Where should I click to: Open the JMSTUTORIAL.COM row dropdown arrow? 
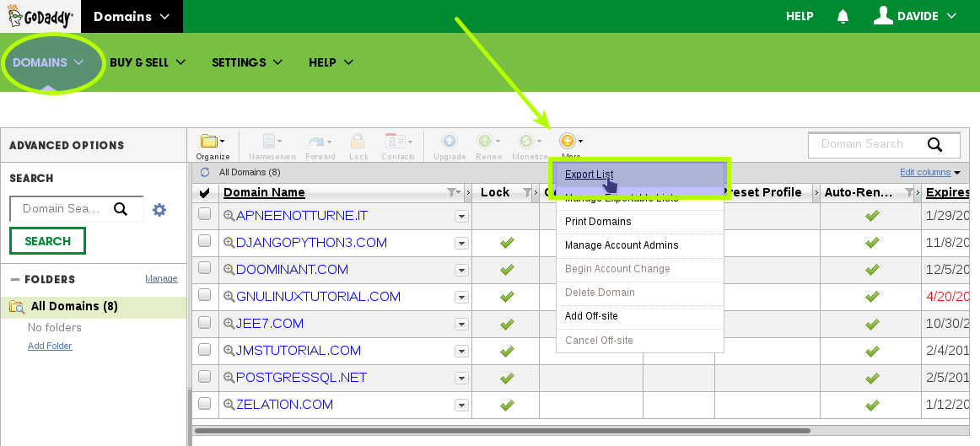tap(461, 351)
